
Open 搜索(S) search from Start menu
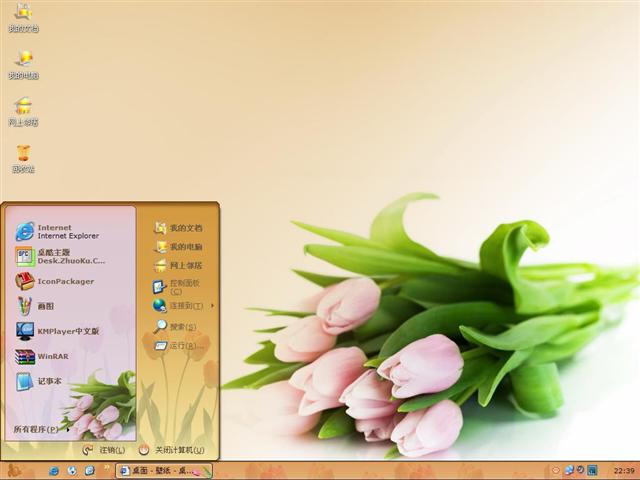[175, 327]
